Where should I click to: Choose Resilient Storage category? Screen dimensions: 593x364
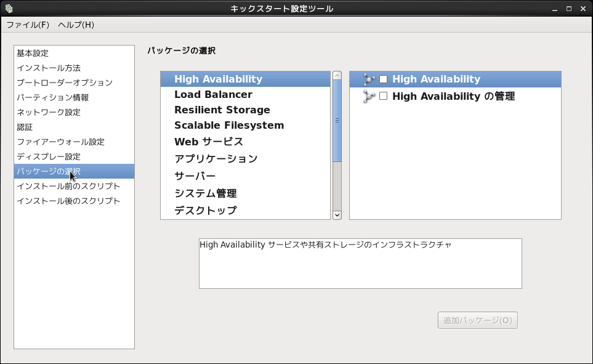222,110
